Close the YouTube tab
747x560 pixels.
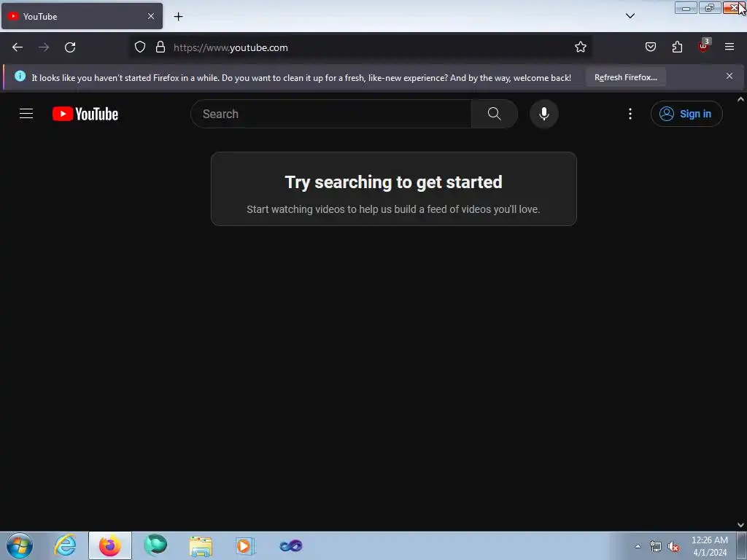point(151,16)
